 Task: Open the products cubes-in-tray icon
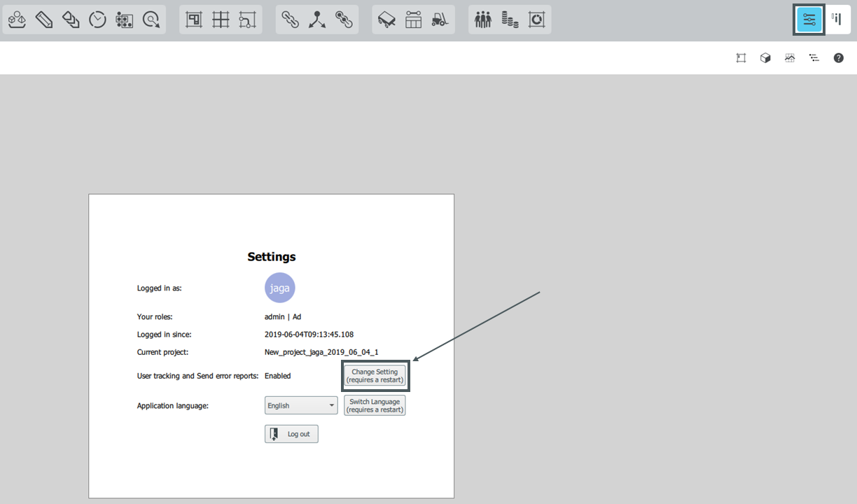[17, 20]
